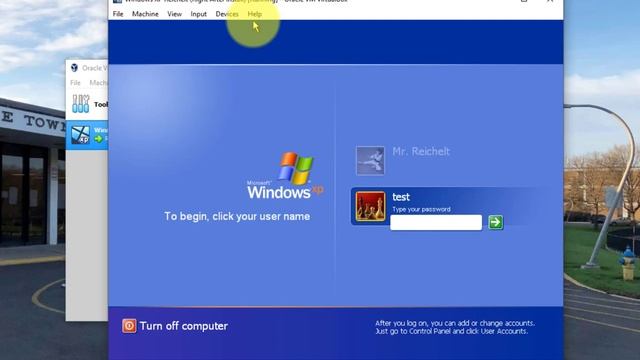Select the Mr. Reichelt user account name

coord(421,151)
